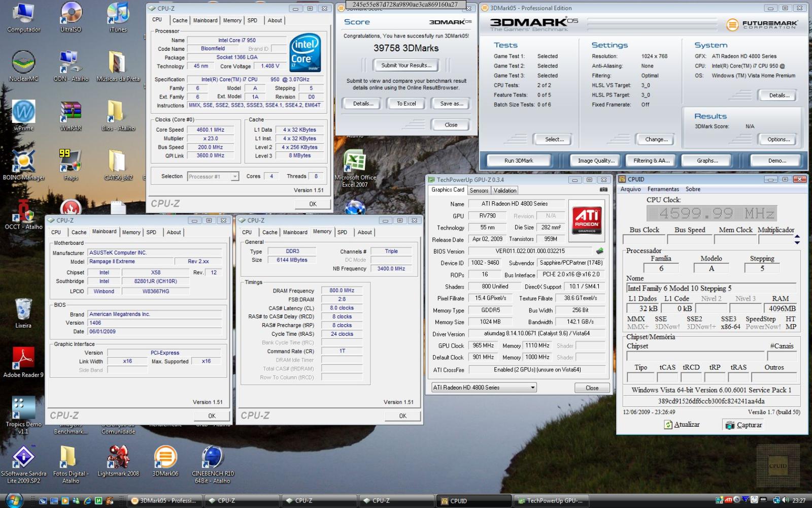
Task: Click Atualizar button in CPUID
Action: click(682, 425)
